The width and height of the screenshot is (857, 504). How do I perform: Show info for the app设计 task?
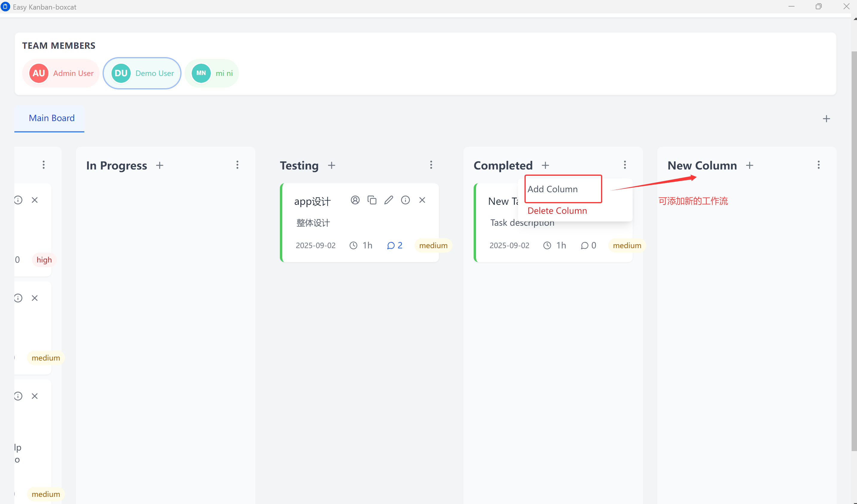405,200
